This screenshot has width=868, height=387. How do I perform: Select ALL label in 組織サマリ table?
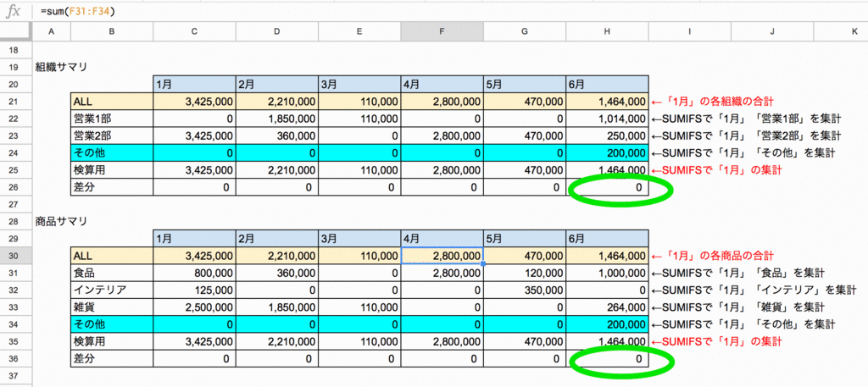(x=112, y=102)
